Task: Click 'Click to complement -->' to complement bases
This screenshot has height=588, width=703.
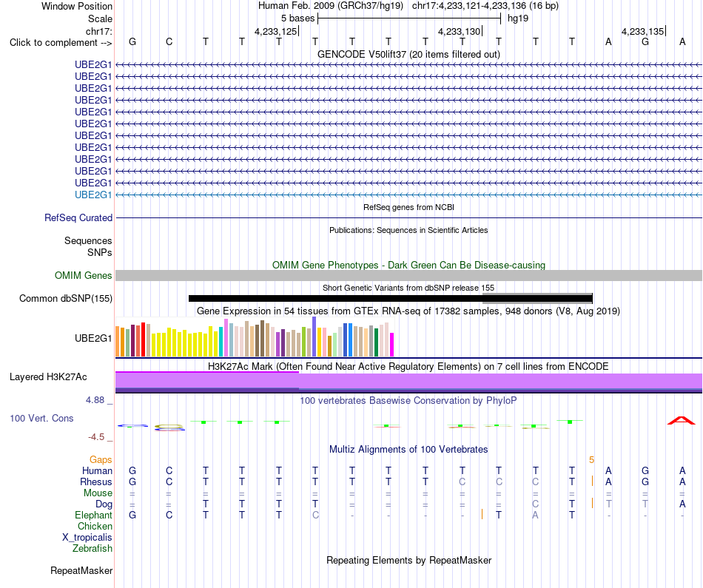Action: 61,43
